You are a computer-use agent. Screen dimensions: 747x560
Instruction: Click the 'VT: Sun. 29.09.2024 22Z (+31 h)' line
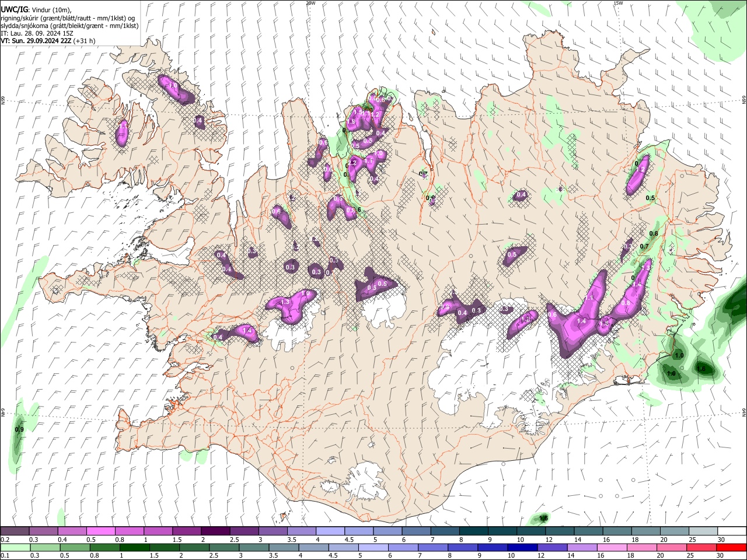point(48,41)
